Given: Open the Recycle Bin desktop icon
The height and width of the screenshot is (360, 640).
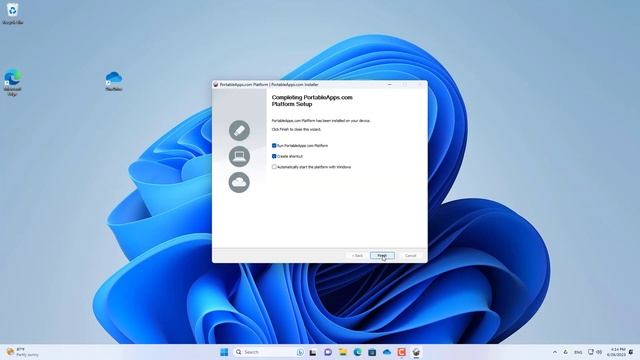Looking at the screenshot, I should coord(13,13).
